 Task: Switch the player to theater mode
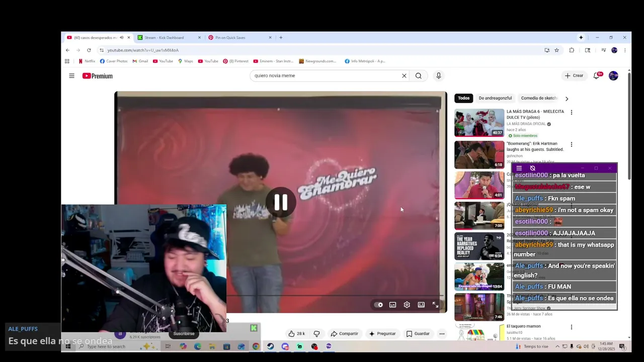tap(421, 305)
